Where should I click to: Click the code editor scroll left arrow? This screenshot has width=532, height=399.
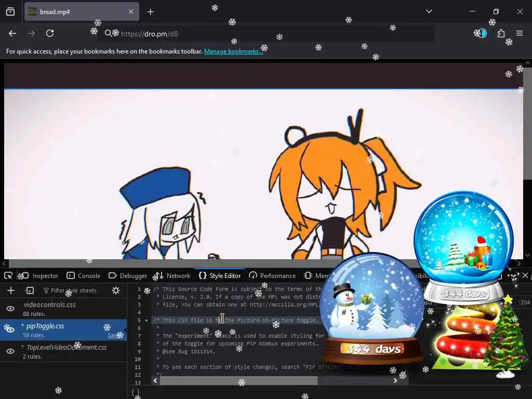coord(155,381)
